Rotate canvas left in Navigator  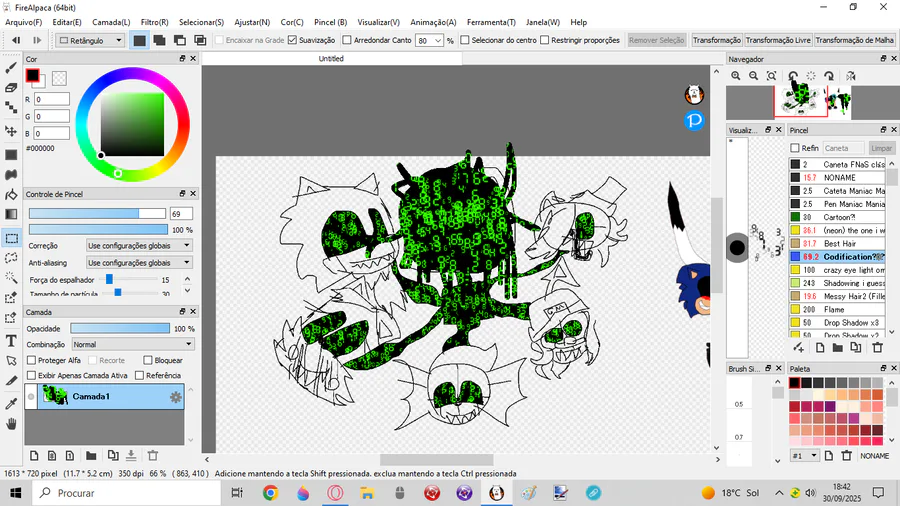[x=793, y=76]
